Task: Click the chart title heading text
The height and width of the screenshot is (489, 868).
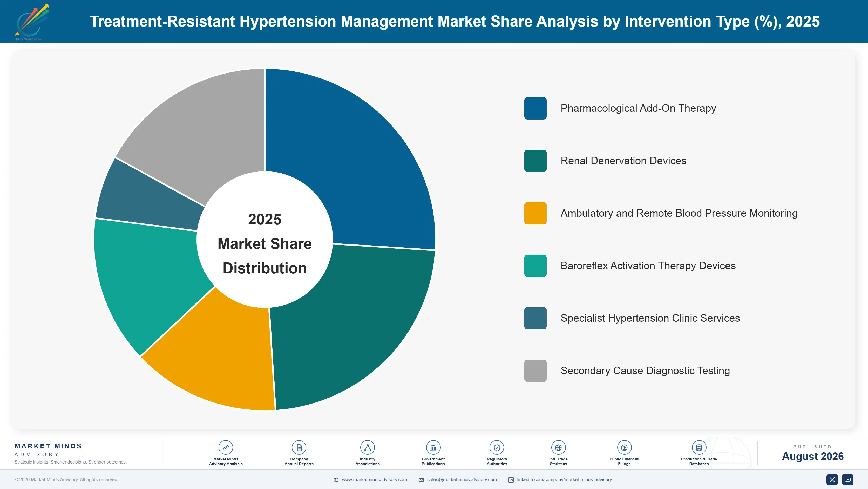Action: [x=455, y=21]
